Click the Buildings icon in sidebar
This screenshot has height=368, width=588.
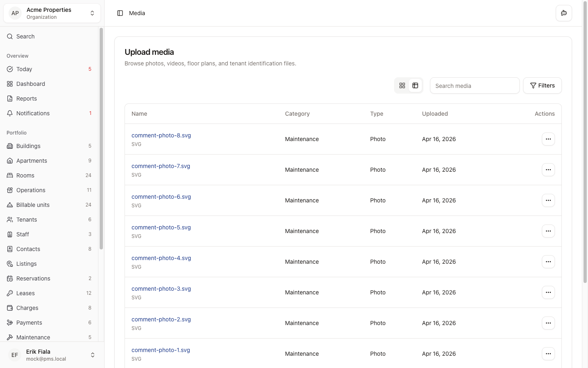coord(10,146)
